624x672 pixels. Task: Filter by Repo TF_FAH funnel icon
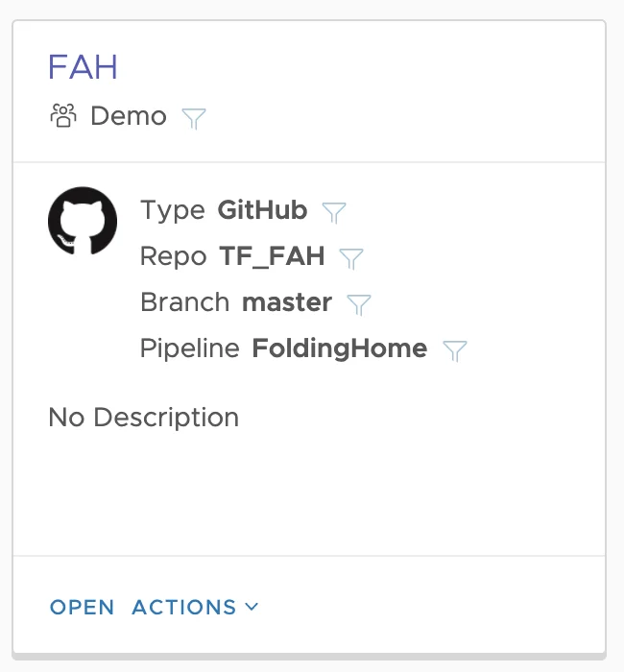[351, 258]
